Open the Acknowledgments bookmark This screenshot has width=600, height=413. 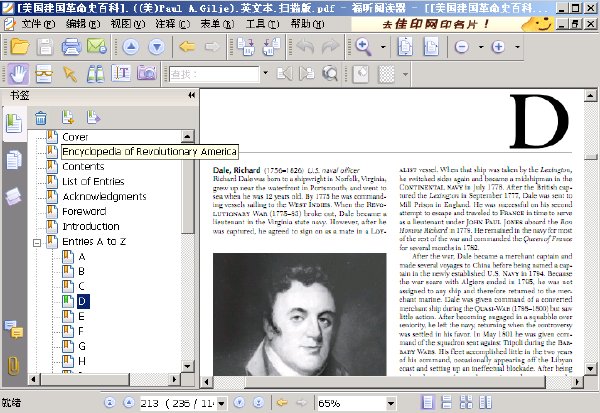pyautogui.click(x=104, y=196)
